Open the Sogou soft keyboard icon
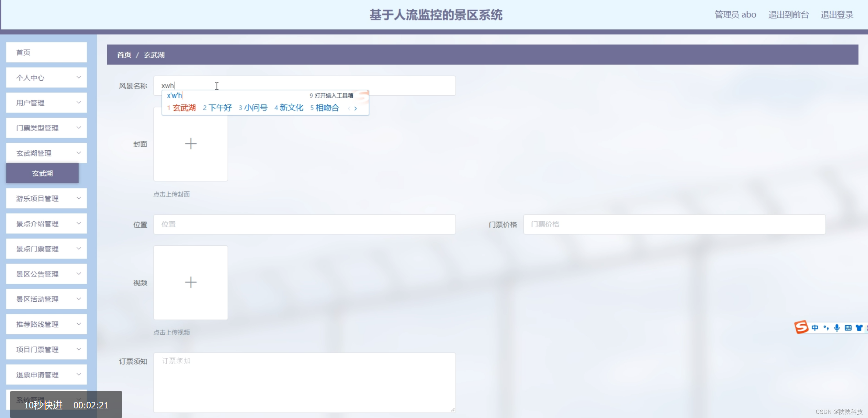Image resolution: width=868 pixels, height=418 pixels. click(x=848, y=328)
